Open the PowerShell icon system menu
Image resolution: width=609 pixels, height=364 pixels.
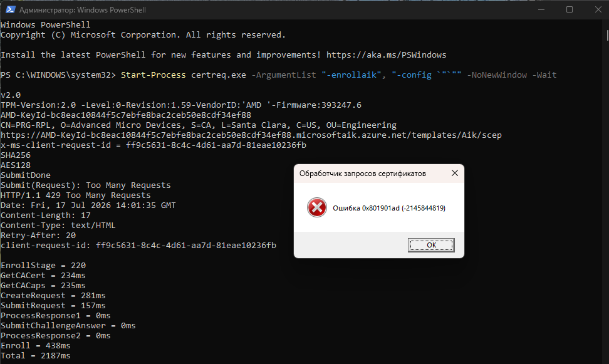tap(10, 10)
